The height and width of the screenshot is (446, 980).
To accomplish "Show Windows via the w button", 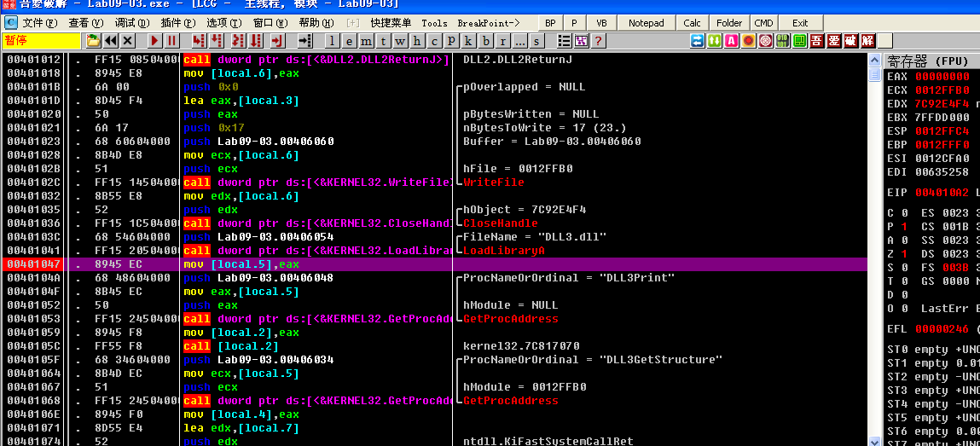I will pos(399,41).
